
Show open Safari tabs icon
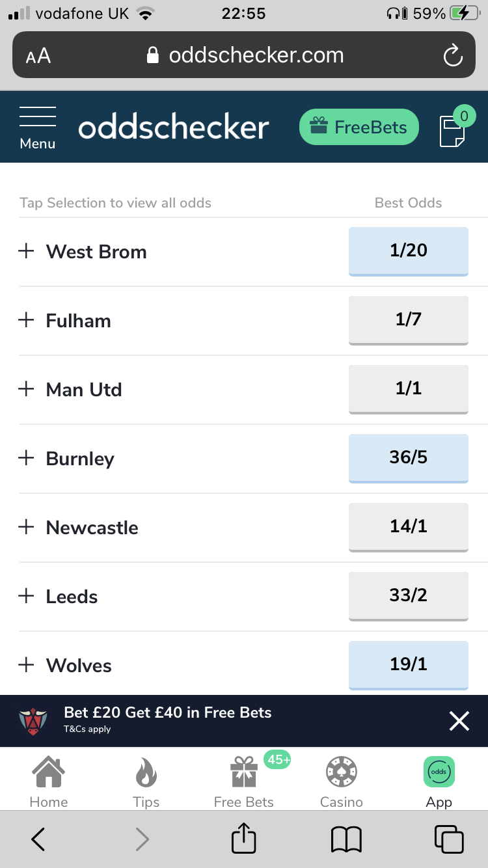(x=449, y=839)
